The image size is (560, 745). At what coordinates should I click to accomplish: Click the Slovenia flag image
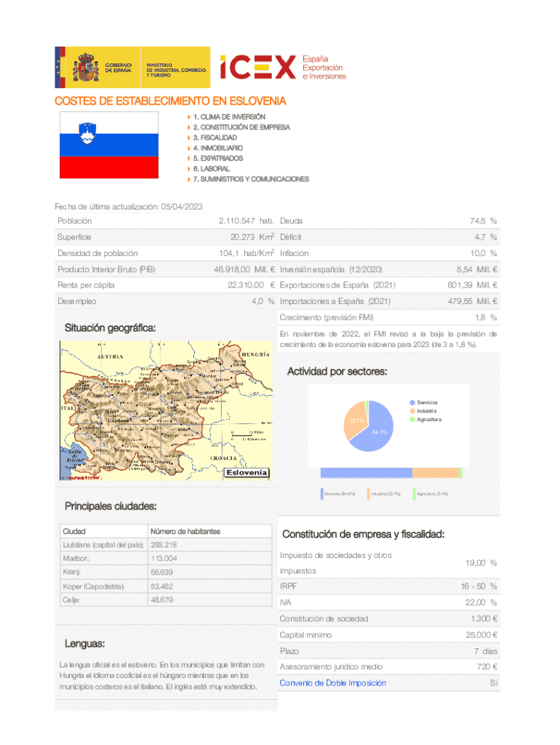(108, 145)
